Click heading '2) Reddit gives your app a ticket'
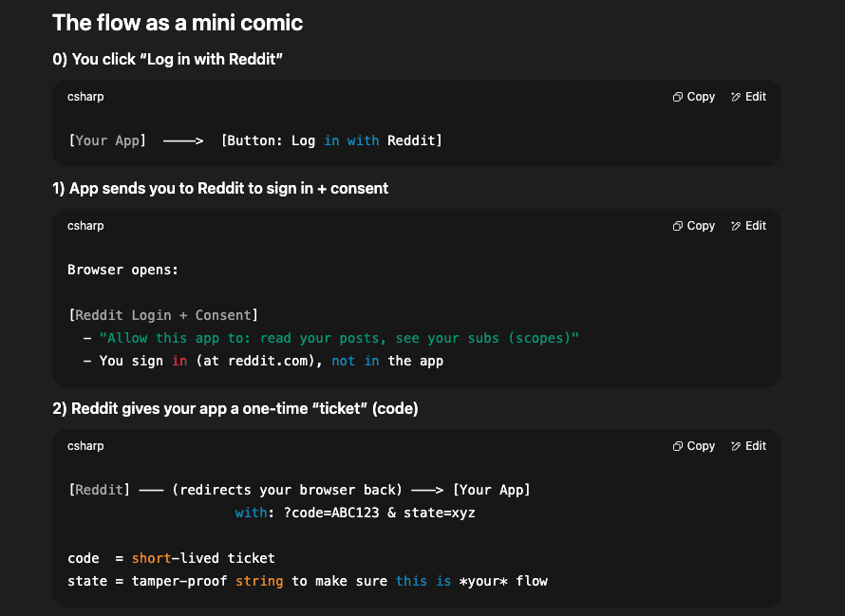Image resolution: width=845 pixels, height=616 pixels. (235, 408)
